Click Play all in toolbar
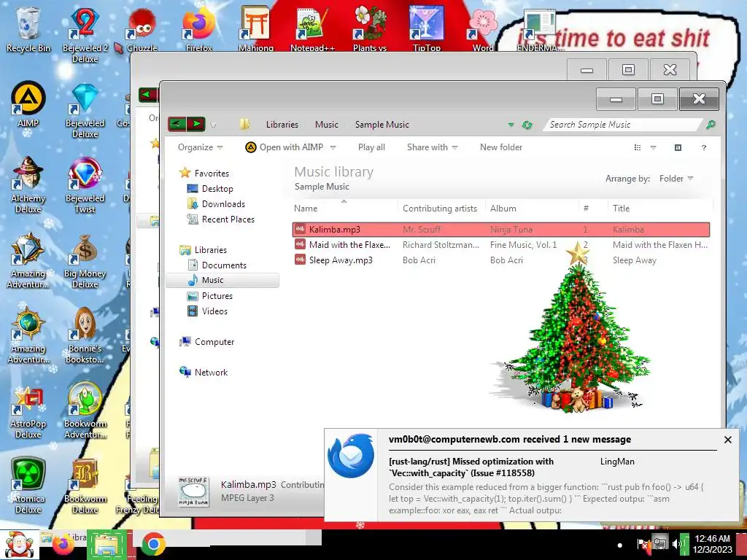Image resolution: width=747 pixels, height=560 pixels. click(x=371, y=147)
